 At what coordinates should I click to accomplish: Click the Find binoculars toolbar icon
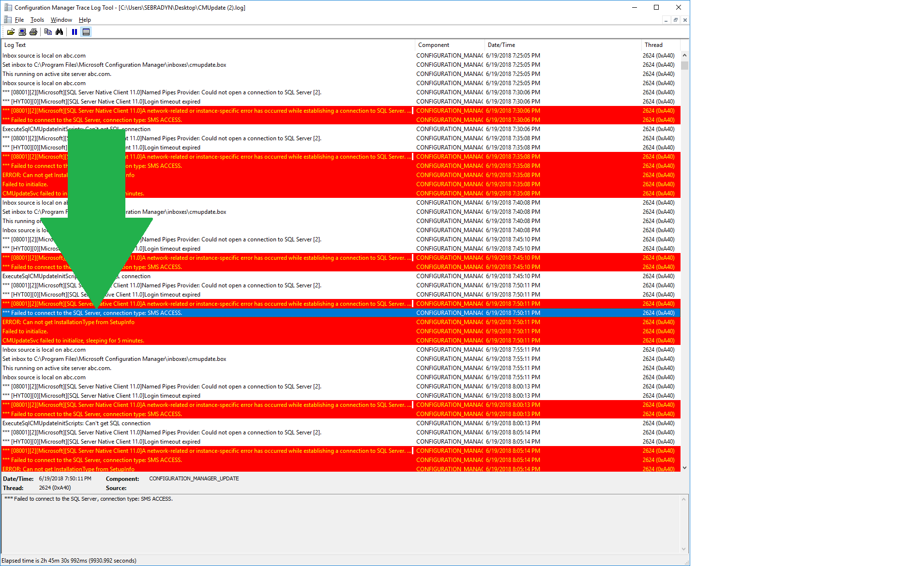tap(59, 32)
